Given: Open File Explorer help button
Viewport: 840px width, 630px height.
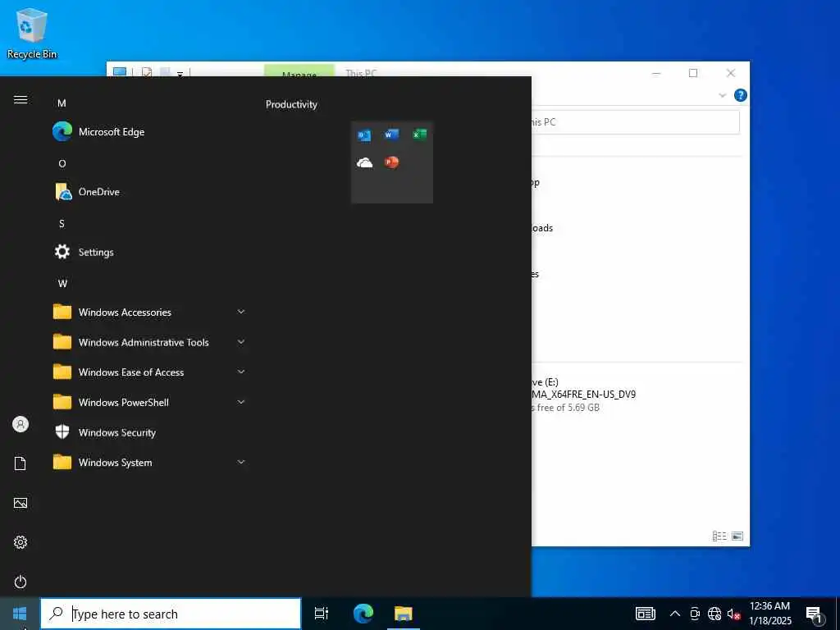Looking at the screenshot, I should (741, 95).
